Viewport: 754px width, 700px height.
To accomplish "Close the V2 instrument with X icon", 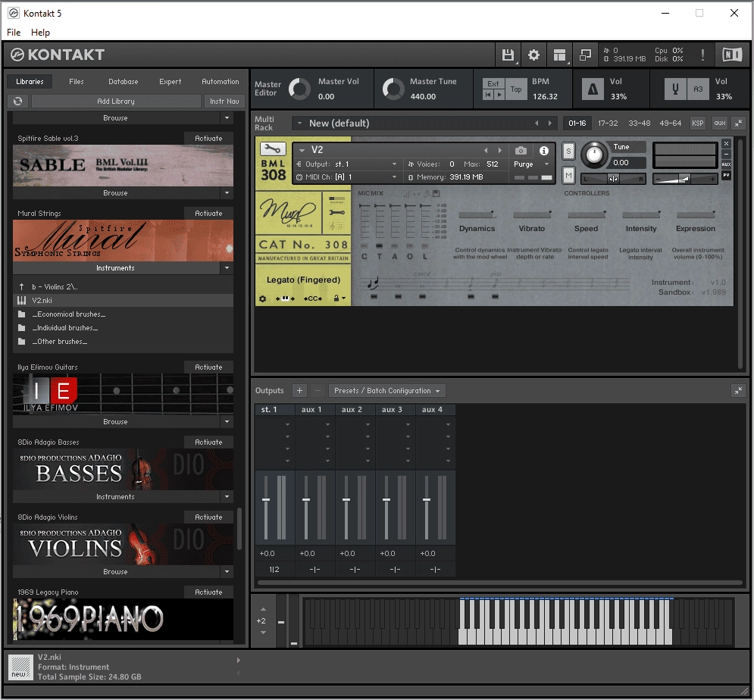I will (726, 143).
